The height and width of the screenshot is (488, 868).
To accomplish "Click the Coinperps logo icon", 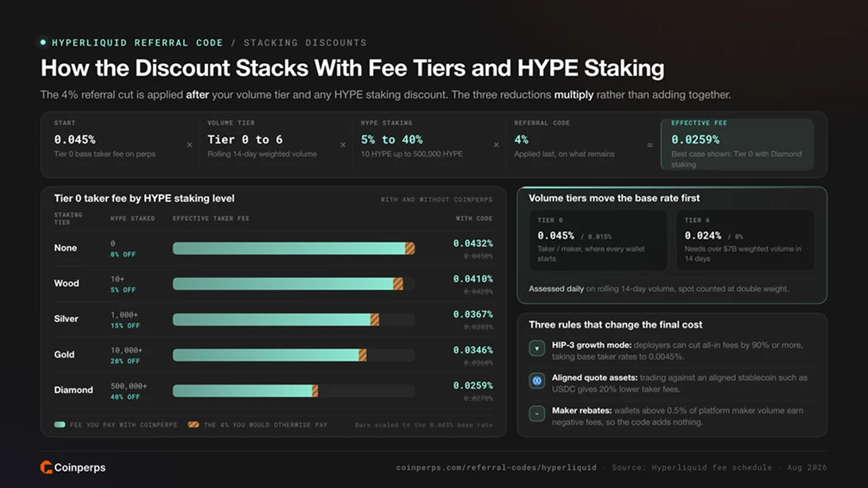I will tap(46, 467).
